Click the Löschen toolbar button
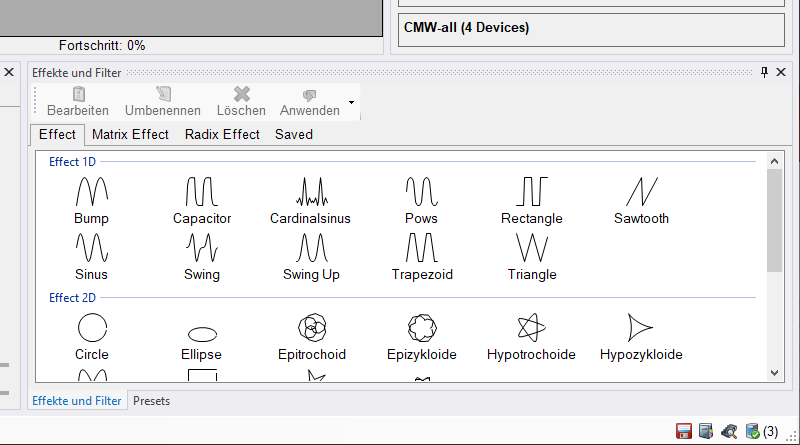Screen dimensions: 800x445 coord(241,102)
